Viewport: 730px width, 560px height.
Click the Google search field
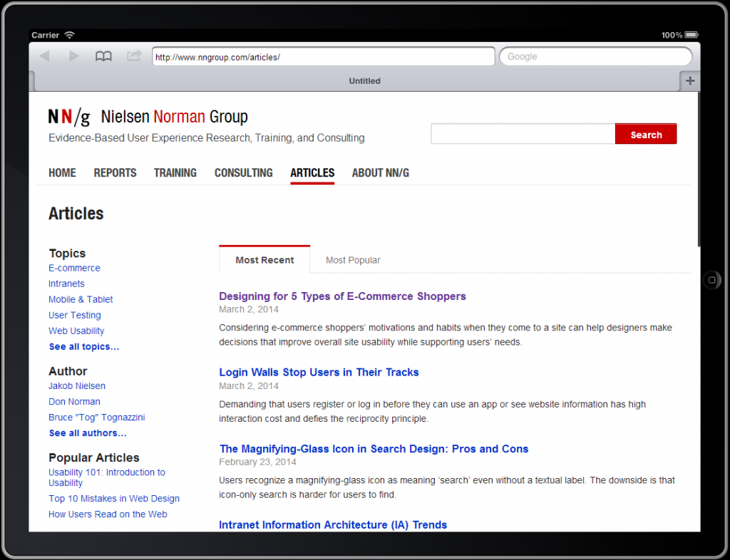tap(595, 57)
